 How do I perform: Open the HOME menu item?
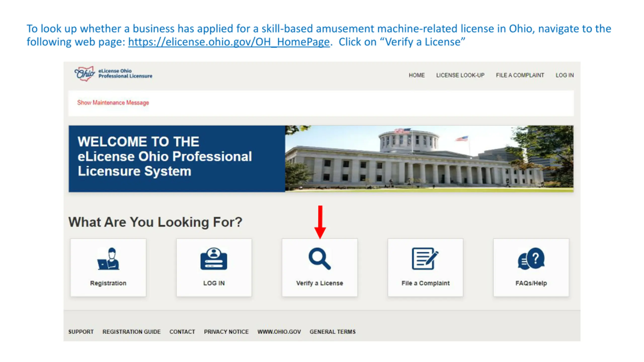(417, 75)
